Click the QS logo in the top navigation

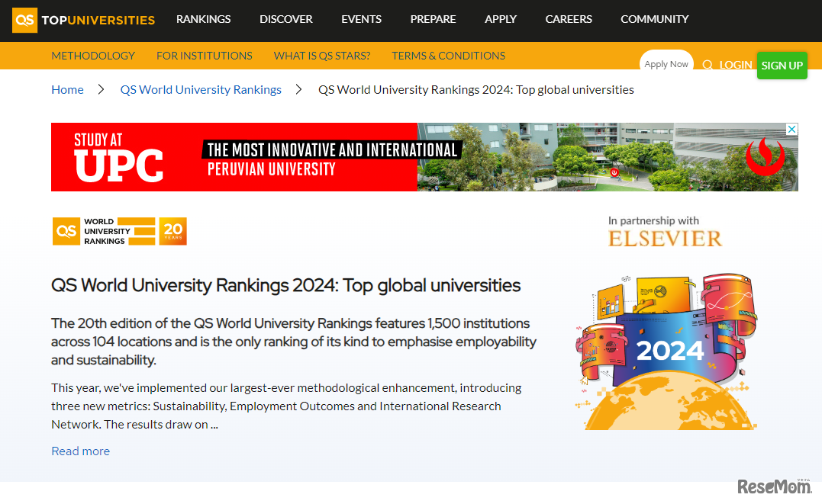[x=24, y=19]
